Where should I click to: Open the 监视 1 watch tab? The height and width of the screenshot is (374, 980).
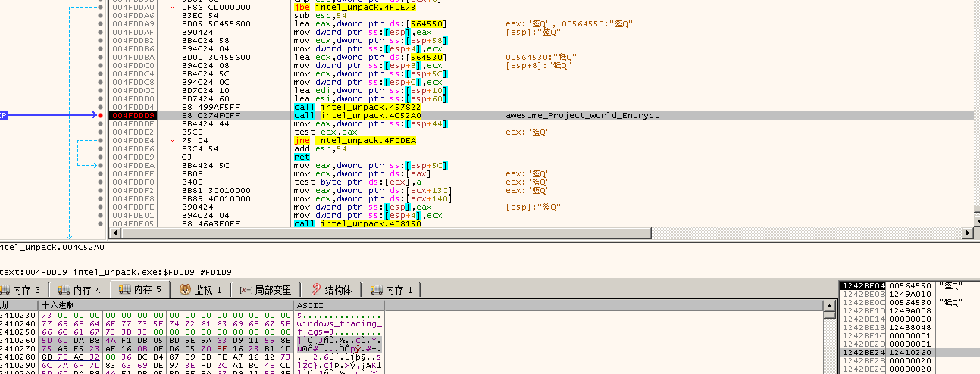click(x=200, y=290)
